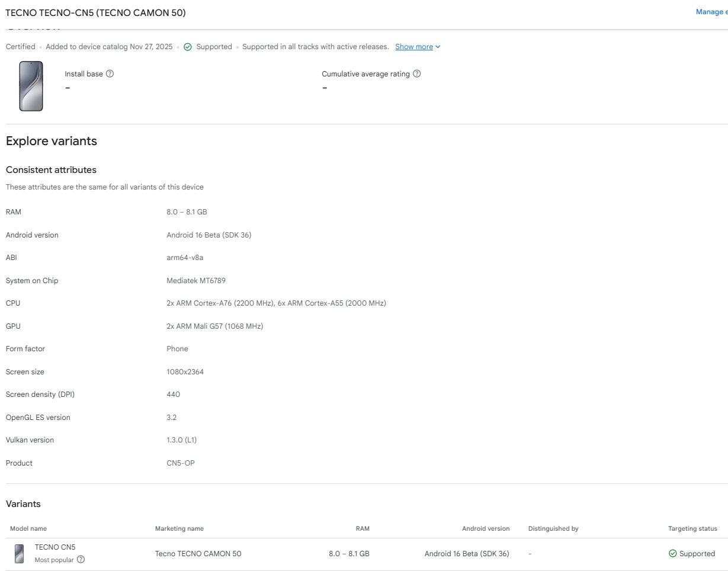Click the Targeting status column header
Image resolution: width=728 pixels, height=571 pixels.
(692, 528)
